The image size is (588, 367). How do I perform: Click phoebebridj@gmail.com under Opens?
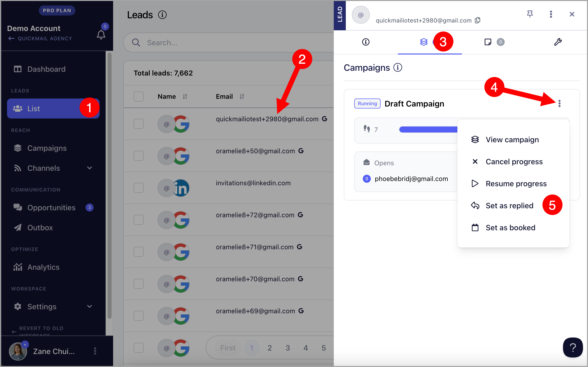click(x=411, y=179)
